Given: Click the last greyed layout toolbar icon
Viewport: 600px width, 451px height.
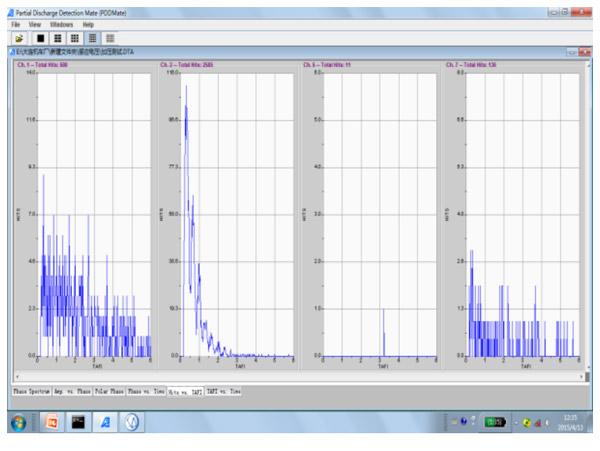Looking at the screenshot, I should click(109, 36).
